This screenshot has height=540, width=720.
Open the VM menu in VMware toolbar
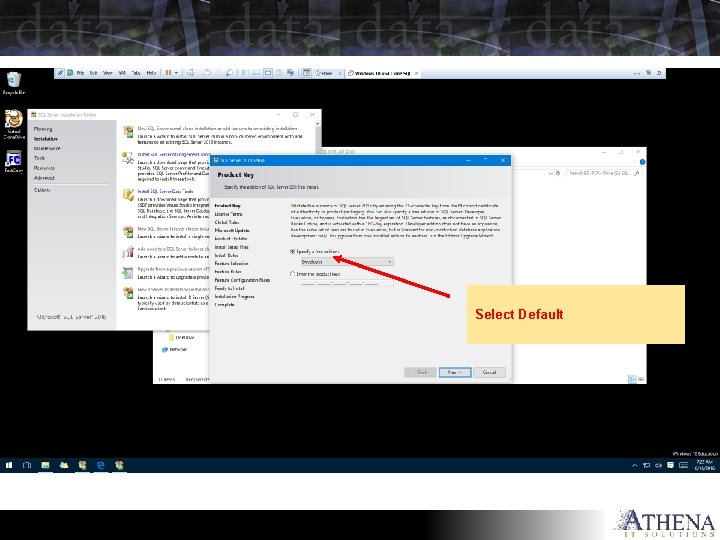[122, 73]
